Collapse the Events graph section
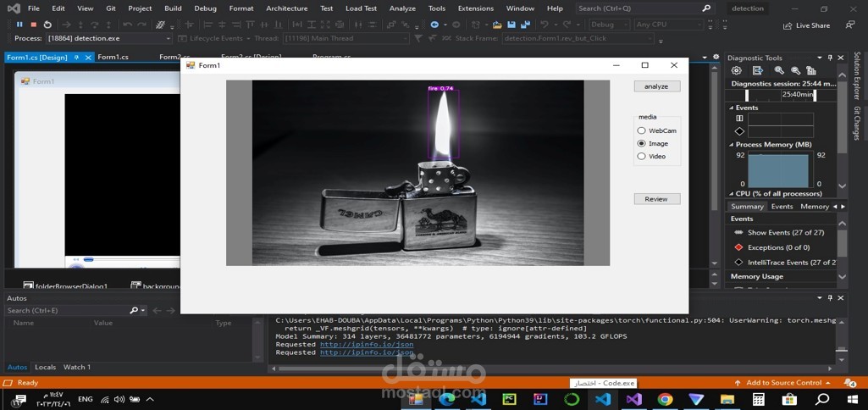This screenshot has width=868, height=410. 731,108
